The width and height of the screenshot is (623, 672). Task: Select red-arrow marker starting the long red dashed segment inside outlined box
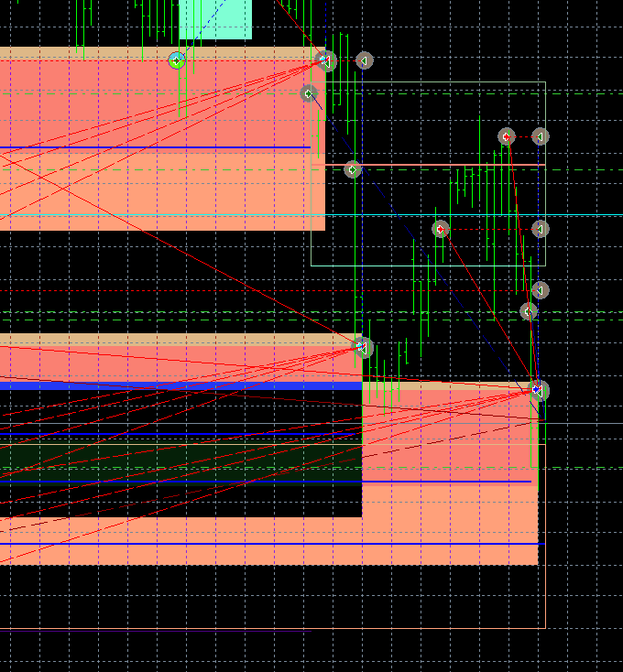(x=441, y=229)
